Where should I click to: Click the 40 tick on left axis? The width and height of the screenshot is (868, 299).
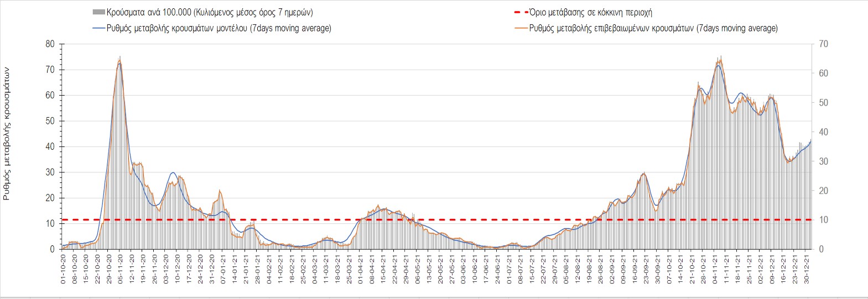(x=50, y=146)
